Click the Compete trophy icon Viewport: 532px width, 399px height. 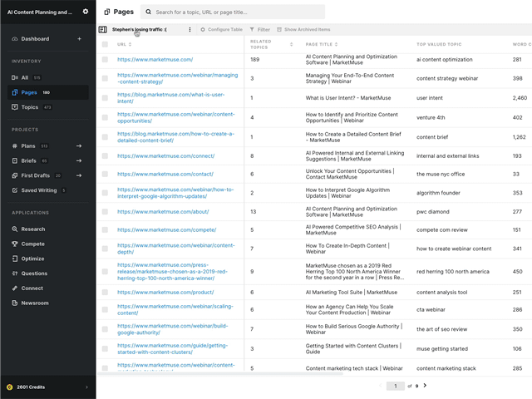(x=15, y=244)
